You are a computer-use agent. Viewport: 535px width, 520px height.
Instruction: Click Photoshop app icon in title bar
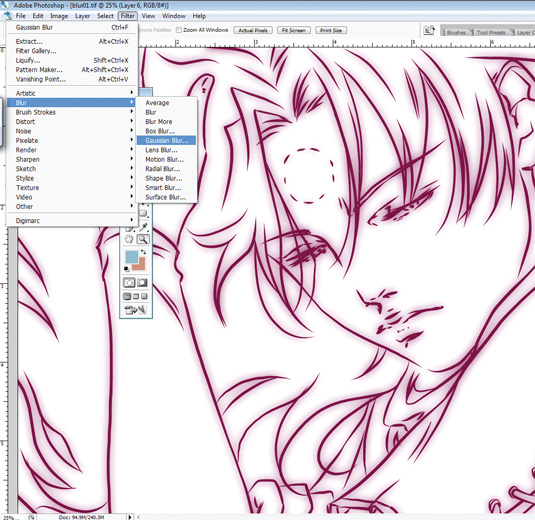click(x=6, y=4)
